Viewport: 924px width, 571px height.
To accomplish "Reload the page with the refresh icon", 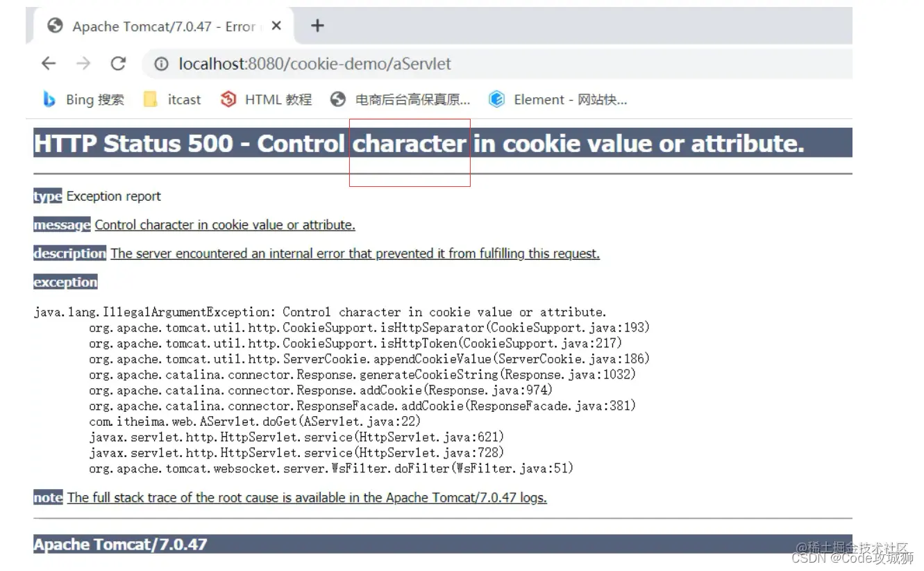I will [119, 64].
